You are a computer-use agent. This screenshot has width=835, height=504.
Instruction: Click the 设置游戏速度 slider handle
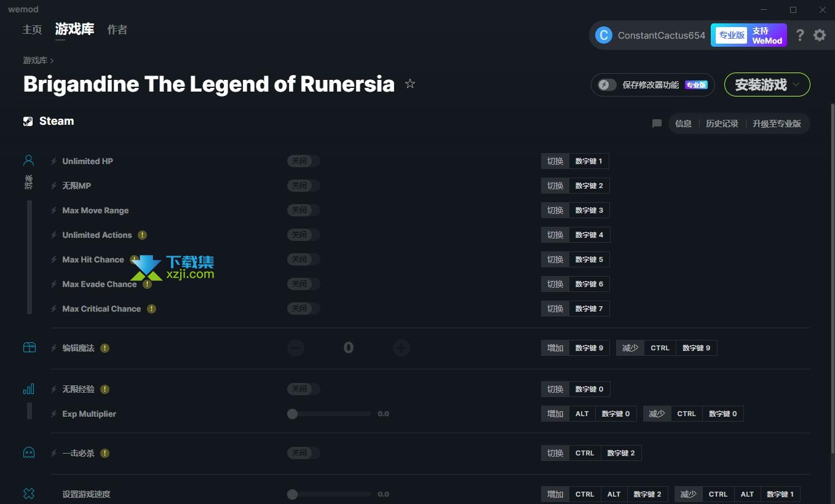[293, 494]
